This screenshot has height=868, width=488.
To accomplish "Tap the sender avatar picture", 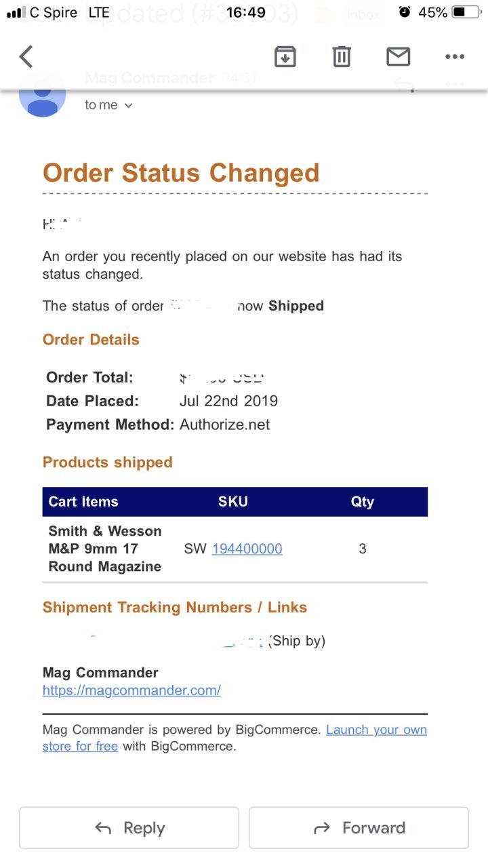I will click(43, 95).
